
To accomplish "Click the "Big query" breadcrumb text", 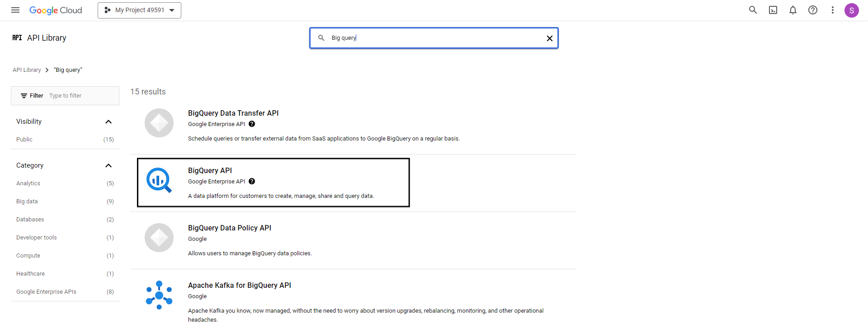I will 68,70.
